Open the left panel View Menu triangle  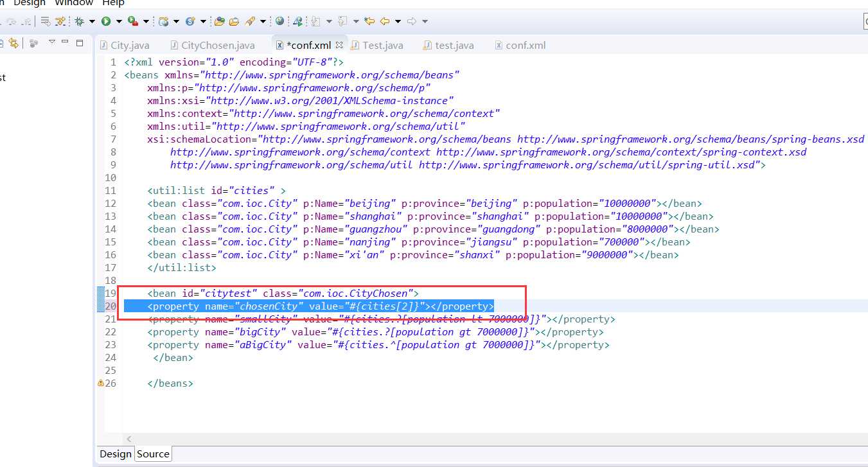pyautogui.click(x=52, y=42)
